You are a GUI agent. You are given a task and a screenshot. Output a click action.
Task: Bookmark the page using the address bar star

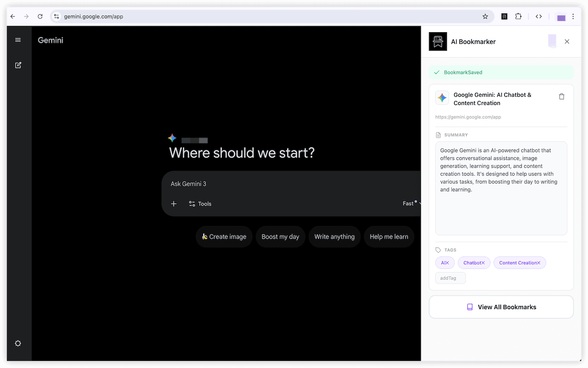coord(485,16)
